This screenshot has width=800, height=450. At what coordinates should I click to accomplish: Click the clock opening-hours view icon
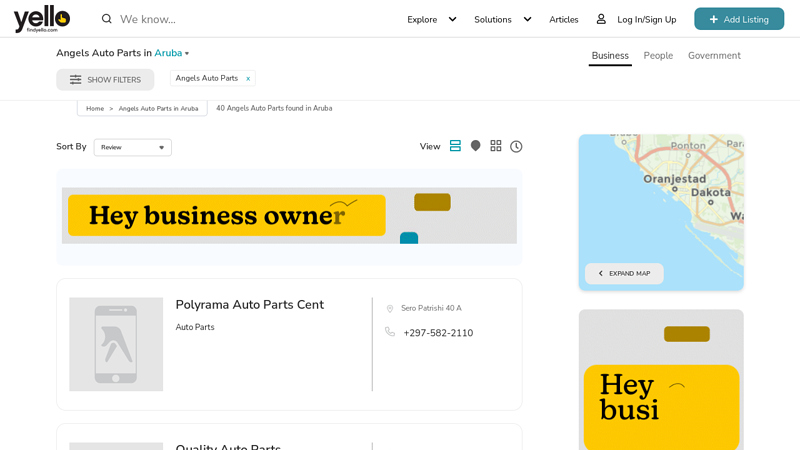[516, 146]
